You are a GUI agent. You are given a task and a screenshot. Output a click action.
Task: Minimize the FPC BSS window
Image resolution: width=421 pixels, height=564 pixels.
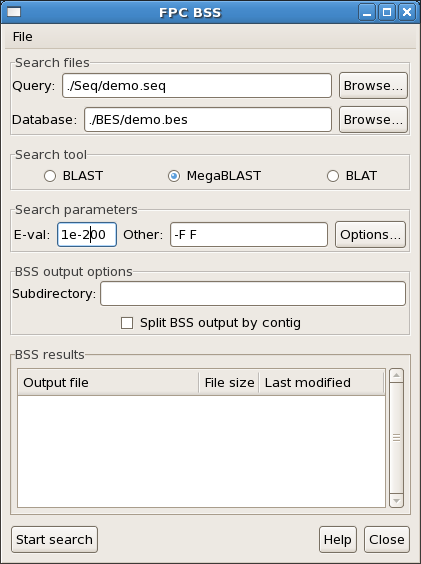(x=367, y=13)
